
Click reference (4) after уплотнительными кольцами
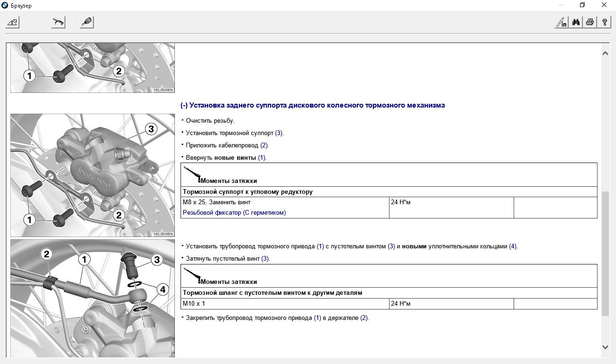click(513, 246)
